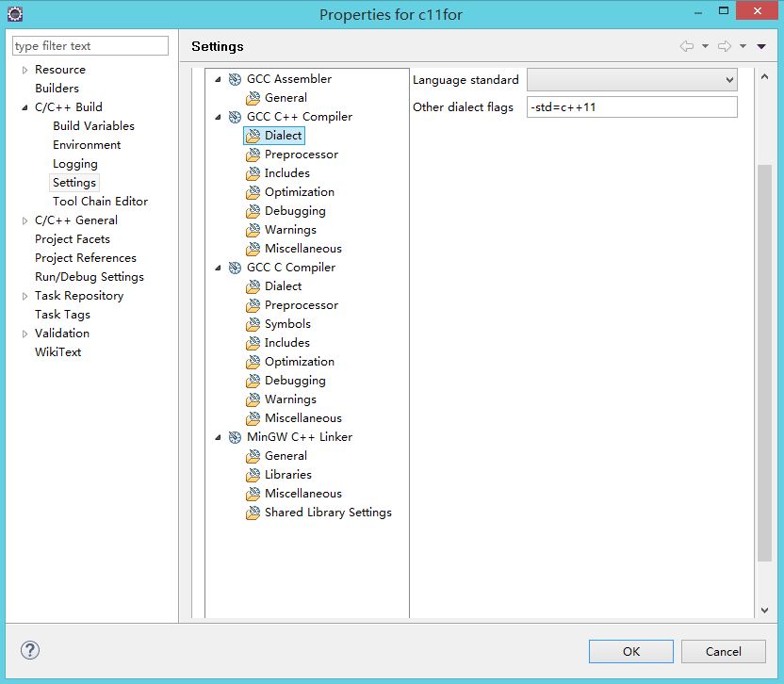Image resolution: width=784 pixels, height=684 pixels.
Task: Click the Dialect icon under GCC C++ Compiler
Action: pos(253,136)
